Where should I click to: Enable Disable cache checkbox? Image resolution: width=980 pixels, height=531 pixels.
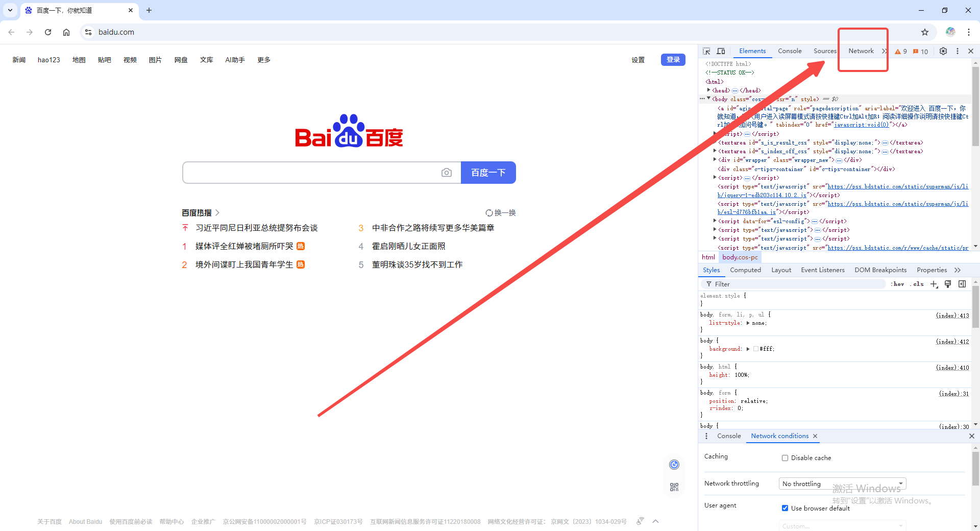coord(785,458)
